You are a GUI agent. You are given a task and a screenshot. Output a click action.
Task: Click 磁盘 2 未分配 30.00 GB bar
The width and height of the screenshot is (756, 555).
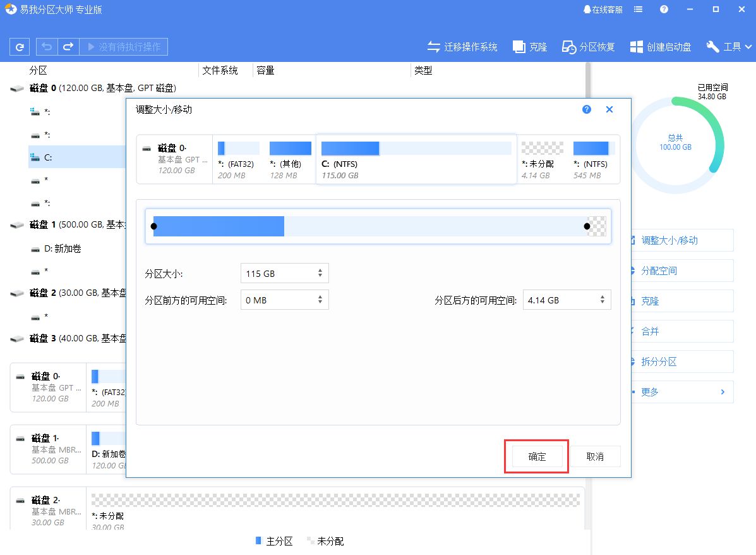[335, 501]
